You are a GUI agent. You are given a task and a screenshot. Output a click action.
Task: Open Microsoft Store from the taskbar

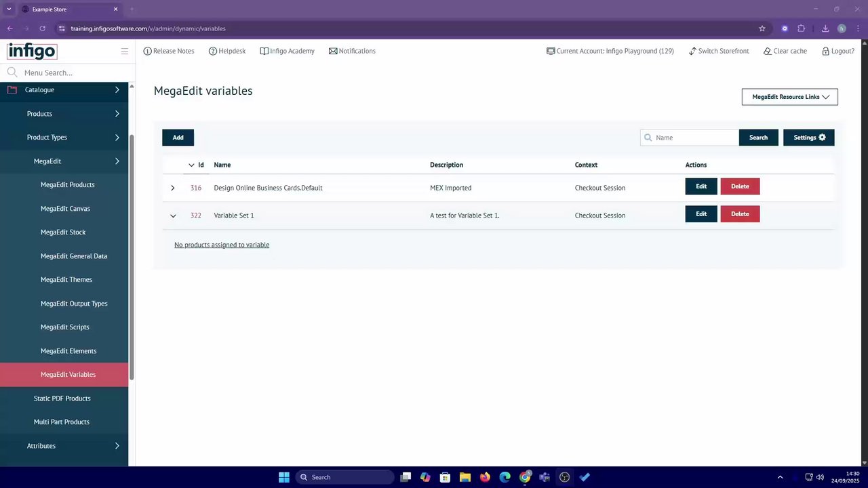445,477
